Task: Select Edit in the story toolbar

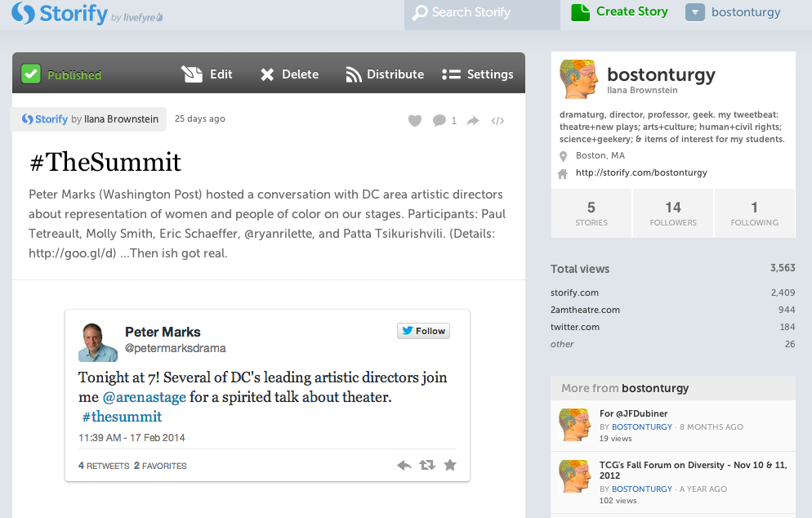Action: 221,74
